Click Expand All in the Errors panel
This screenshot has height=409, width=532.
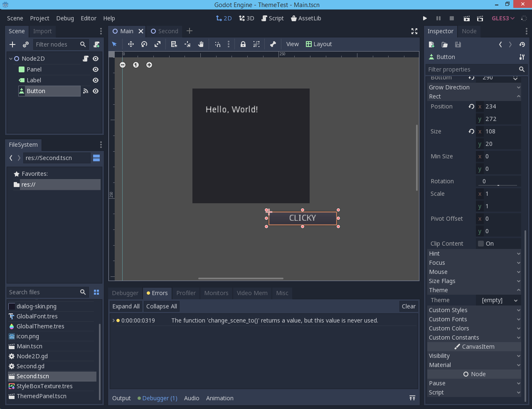click(126, 306)
